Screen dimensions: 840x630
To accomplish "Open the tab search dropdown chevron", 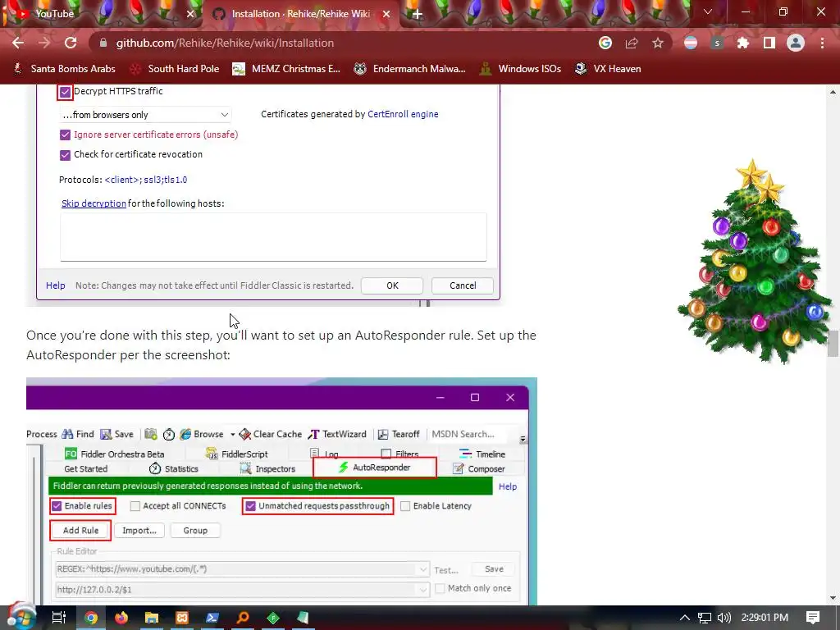I will point(708,11).
